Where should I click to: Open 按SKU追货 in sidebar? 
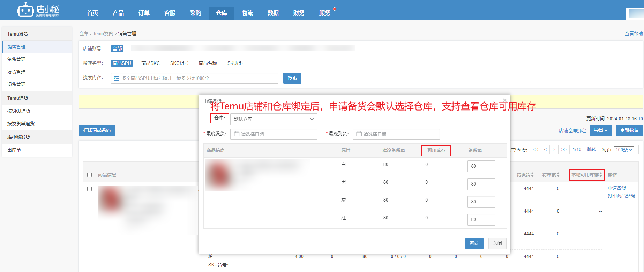pos(37,111)
